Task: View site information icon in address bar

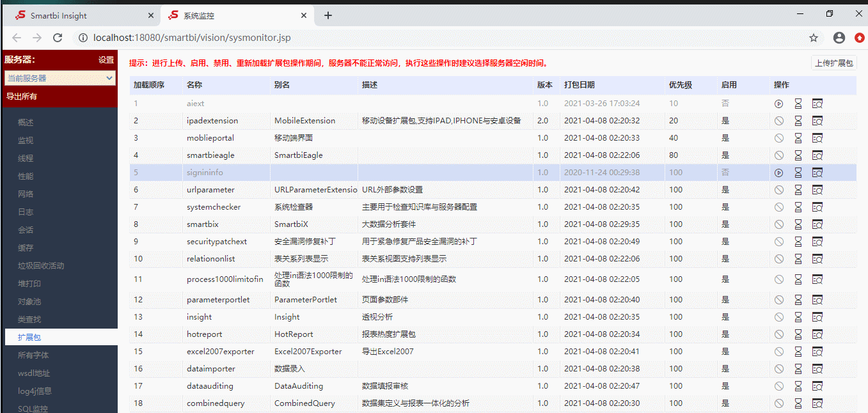Action: (x=83, y=38)
